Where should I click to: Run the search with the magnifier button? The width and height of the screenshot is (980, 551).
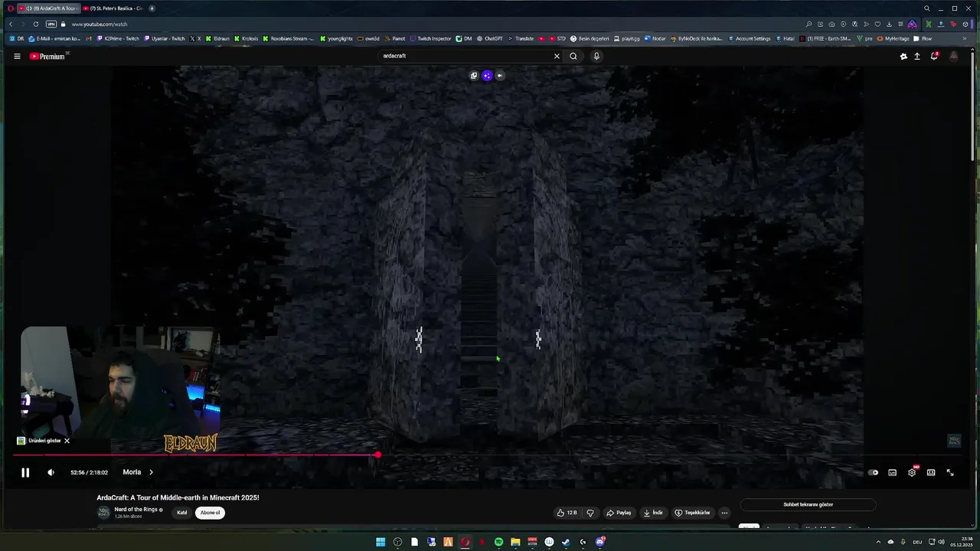coord(573,56)
